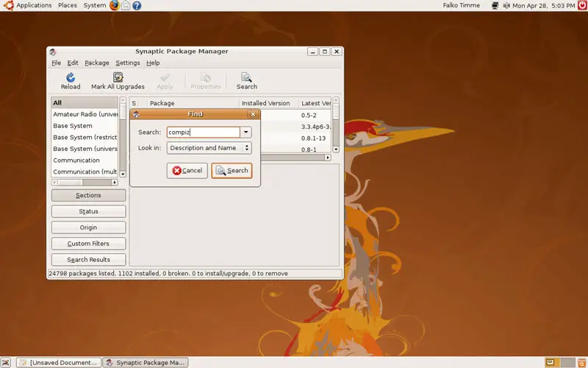Click section list scroll down arrow

click(123, 174)
